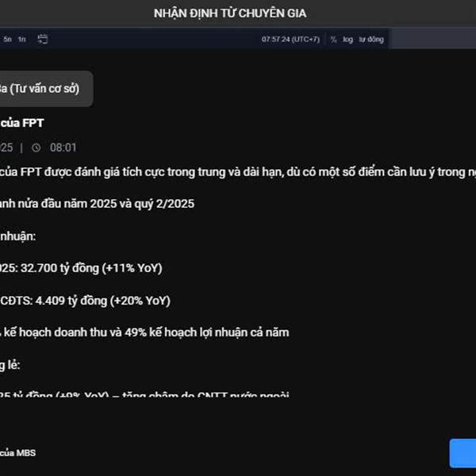Click the của MBS footer text
476x476 pixels.
click(x=18, y=453)
